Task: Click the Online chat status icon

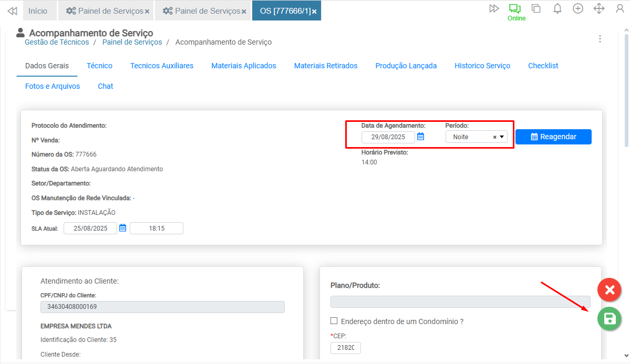Action: click(514, 9)
